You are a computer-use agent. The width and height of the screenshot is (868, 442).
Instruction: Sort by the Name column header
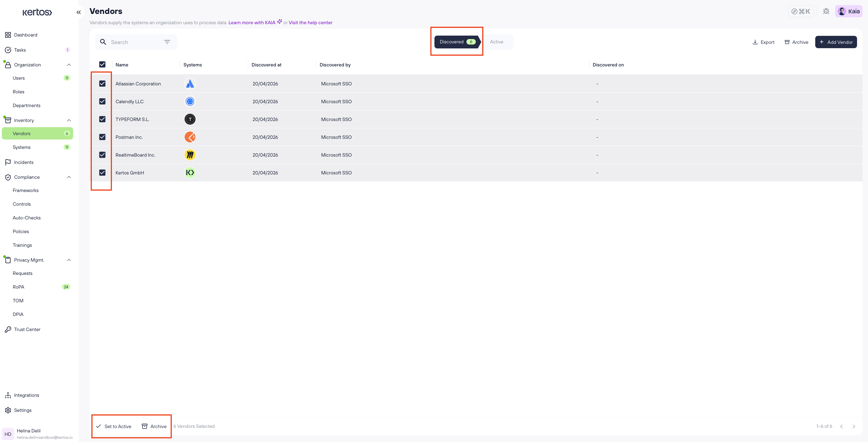pos(122,65)
